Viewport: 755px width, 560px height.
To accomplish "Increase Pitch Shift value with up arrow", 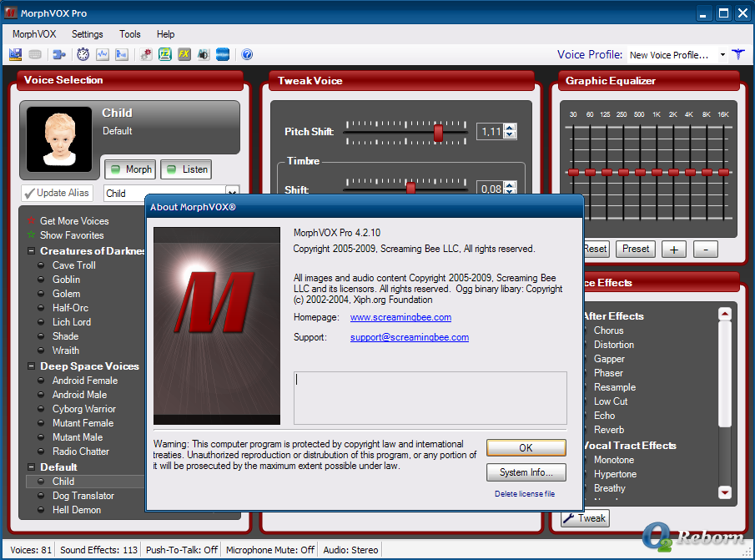I will pyautogui.click(x=511, y=128).
